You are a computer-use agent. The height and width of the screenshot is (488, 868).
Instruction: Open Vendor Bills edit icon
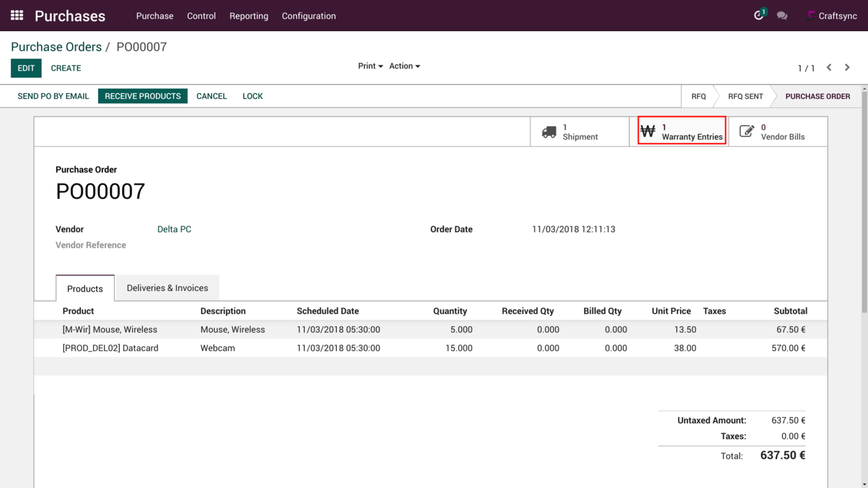(747, 132)
